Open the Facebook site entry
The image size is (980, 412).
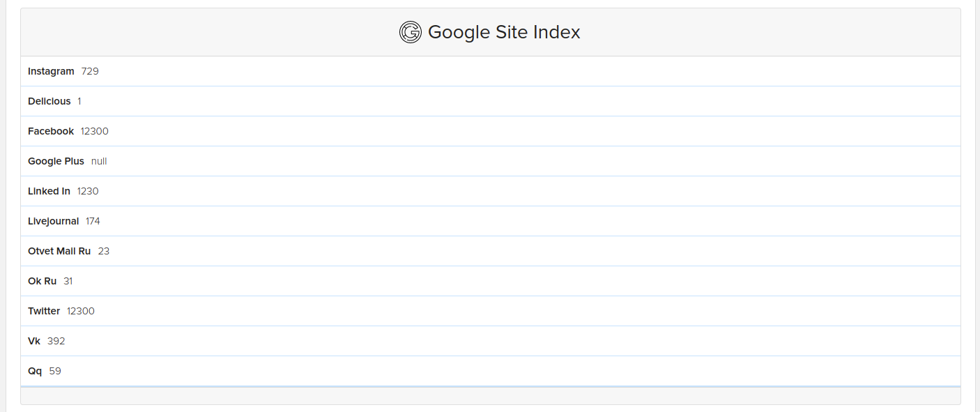click(x=50, y=131)
